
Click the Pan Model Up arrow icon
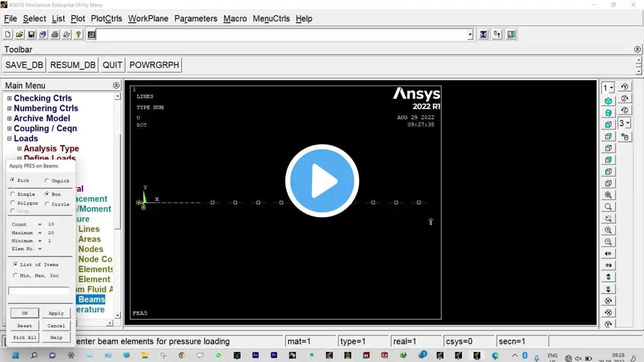pyautogui.click(x=608, y=277)
